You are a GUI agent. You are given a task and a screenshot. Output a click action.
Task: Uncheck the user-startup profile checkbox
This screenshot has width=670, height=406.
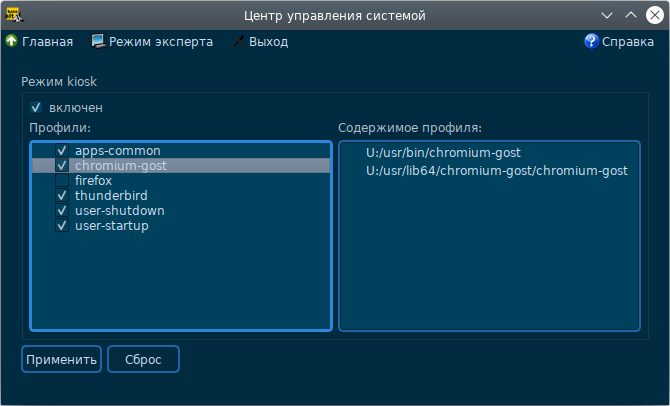(x=62, y=225)
